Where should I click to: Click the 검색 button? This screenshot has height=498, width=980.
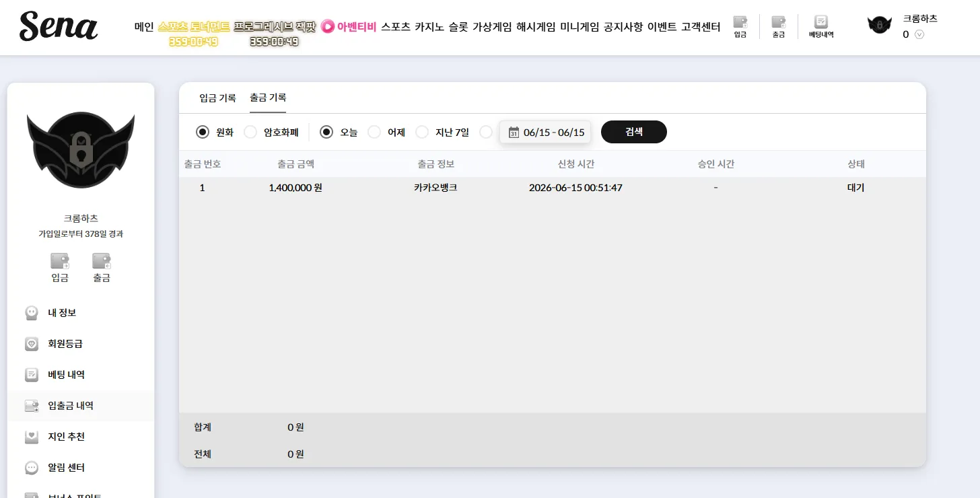(634, 132)
